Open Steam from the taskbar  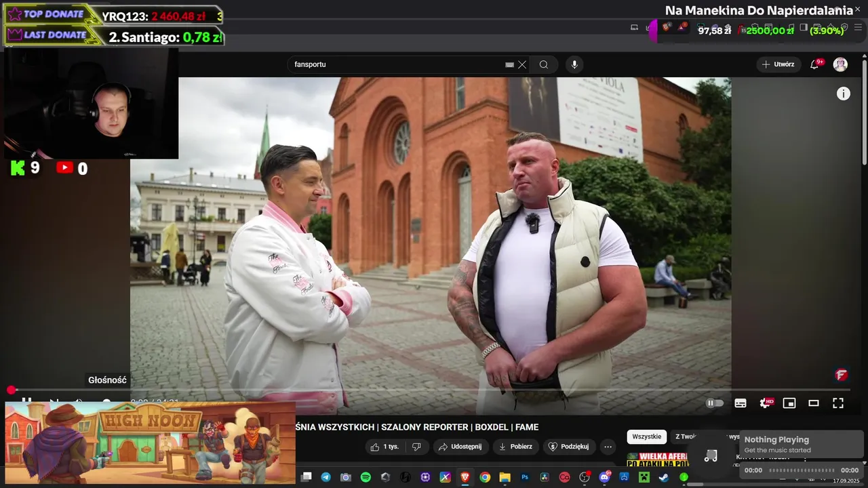coord(663,477)
